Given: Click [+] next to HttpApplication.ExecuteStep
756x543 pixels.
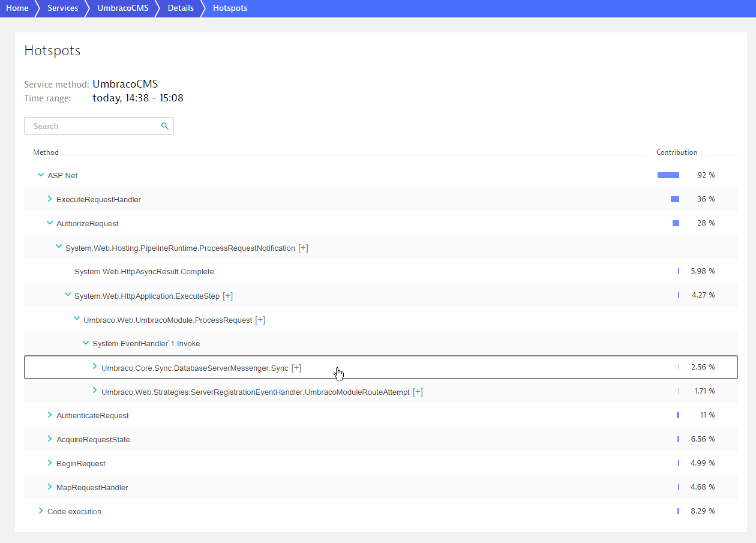Looking at the screenshot, I should 228,296.
